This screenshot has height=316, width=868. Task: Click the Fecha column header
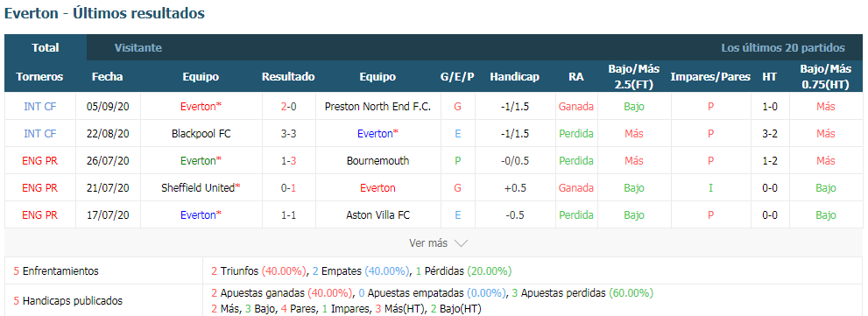(108, 77)
